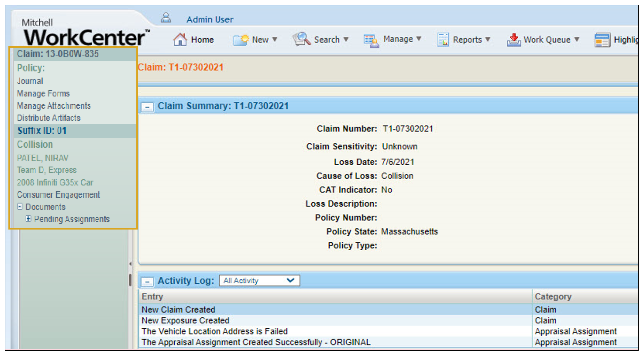Click the Search magnifier icon
The image size is (644, 356).
pyautogui.click(x=302, y=39)
